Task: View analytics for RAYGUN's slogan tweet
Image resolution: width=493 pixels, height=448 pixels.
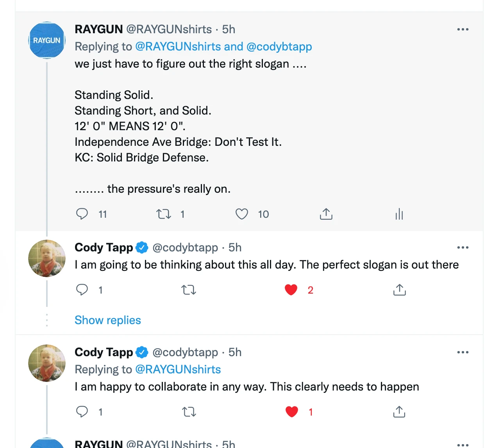Action: (399, 214)
